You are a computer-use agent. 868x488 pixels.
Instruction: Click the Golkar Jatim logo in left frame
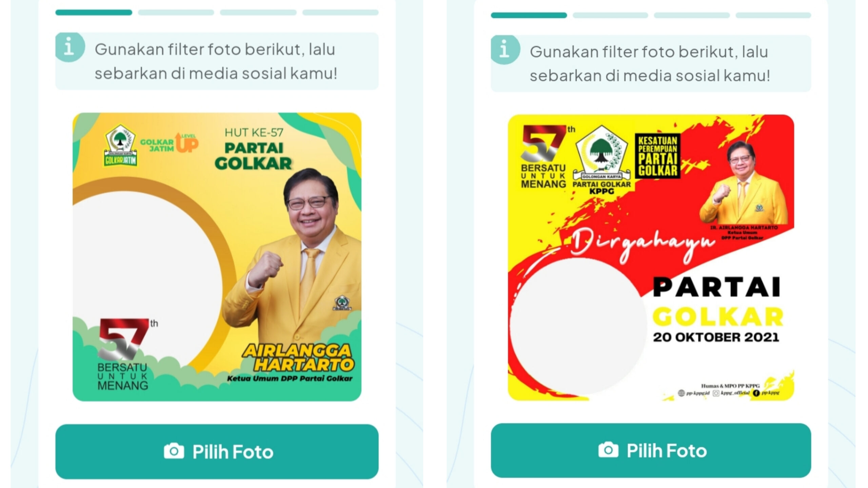coord(121,145)
